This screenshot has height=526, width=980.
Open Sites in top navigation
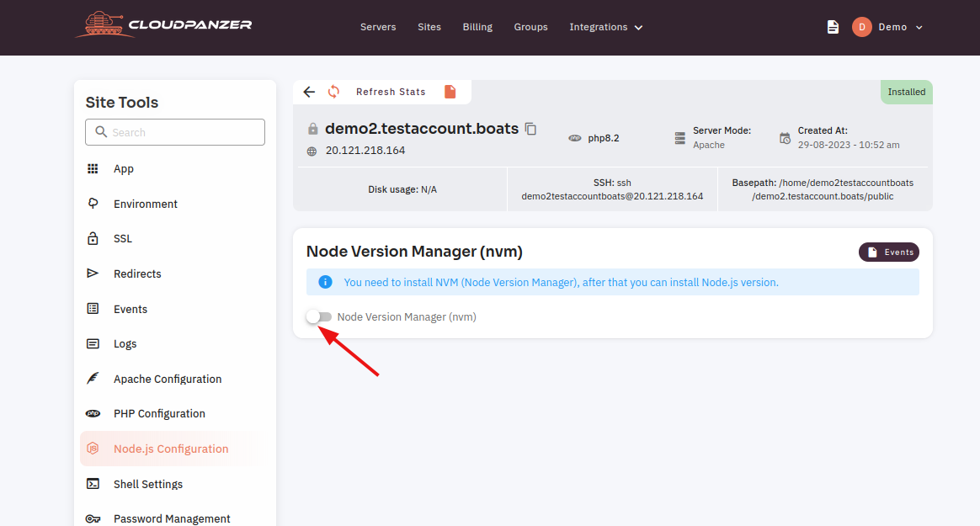click(x=429, y=27)
